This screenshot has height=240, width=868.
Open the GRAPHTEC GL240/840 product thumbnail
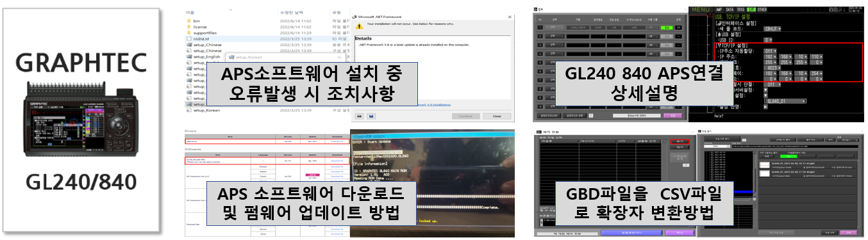81,120
